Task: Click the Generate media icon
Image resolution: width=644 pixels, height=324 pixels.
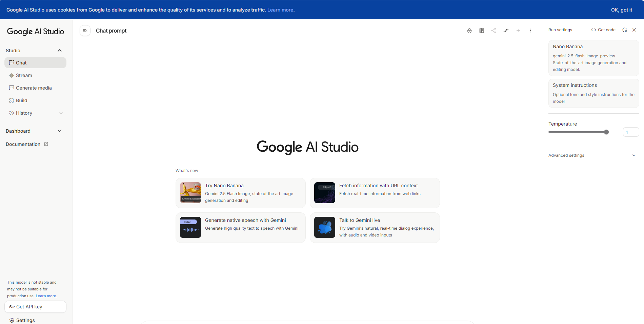Action: click(12, 88)
